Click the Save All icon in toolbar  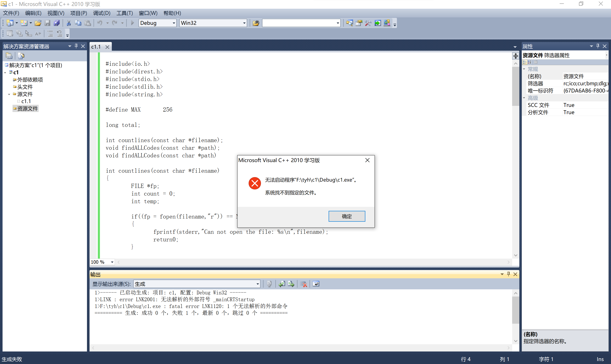[57, 23]
